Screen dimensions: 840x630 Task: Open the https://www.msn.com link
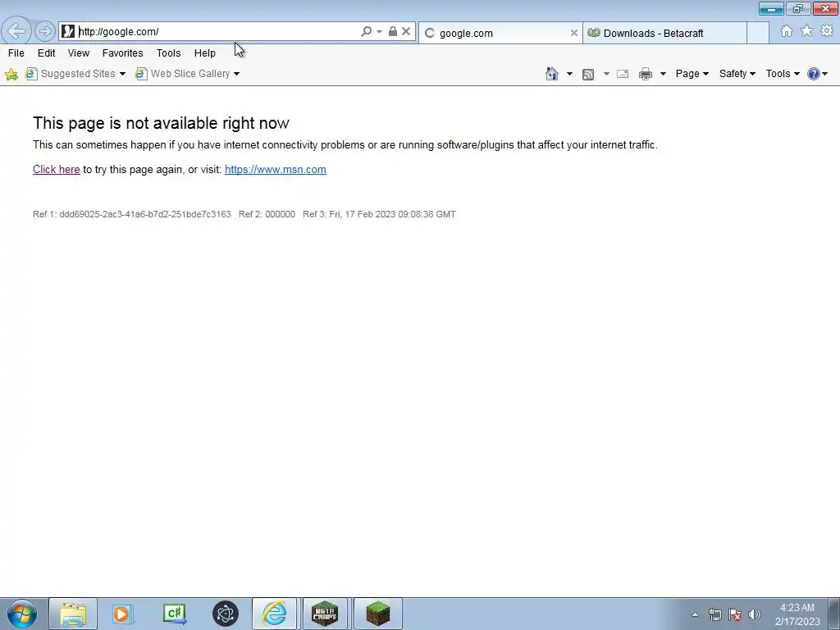(x=276, y=169)
